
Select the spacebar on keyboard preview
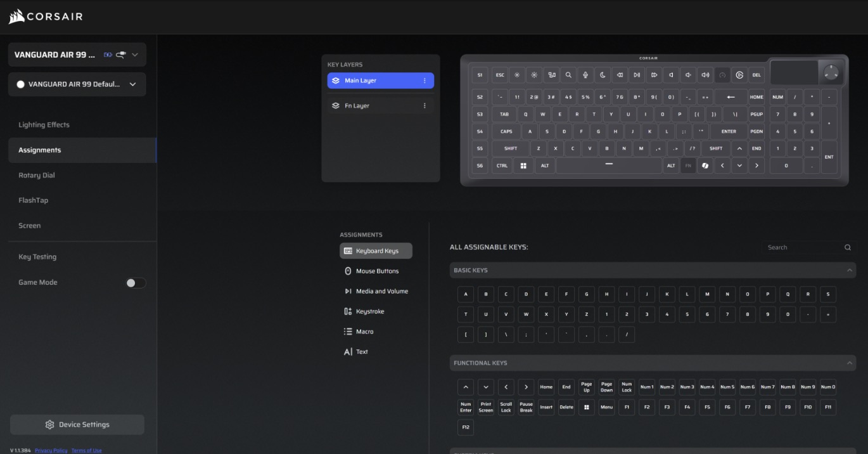tap(609, 165)
